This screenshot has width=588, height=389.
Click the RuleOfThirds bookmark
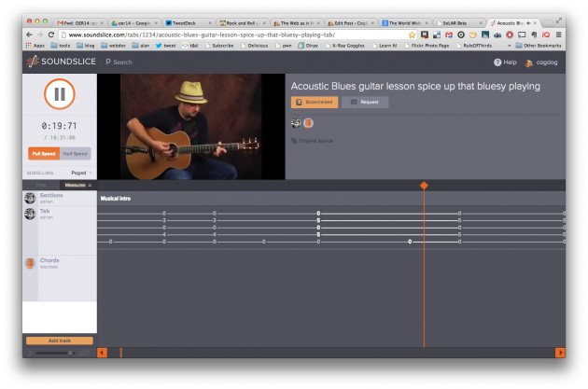[x=474, y=46]
